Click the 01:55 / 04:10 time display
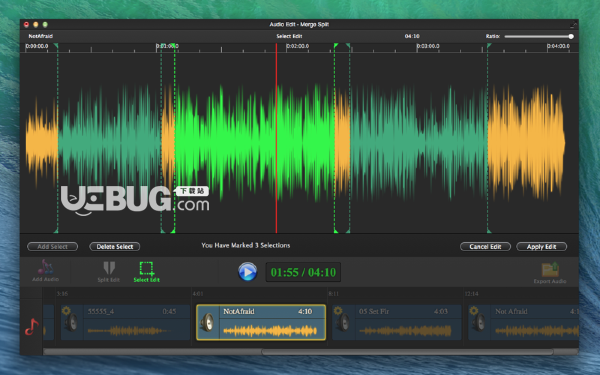Viewport: 600px width, 375px height. pyautogui.click(x=303, y=272)
